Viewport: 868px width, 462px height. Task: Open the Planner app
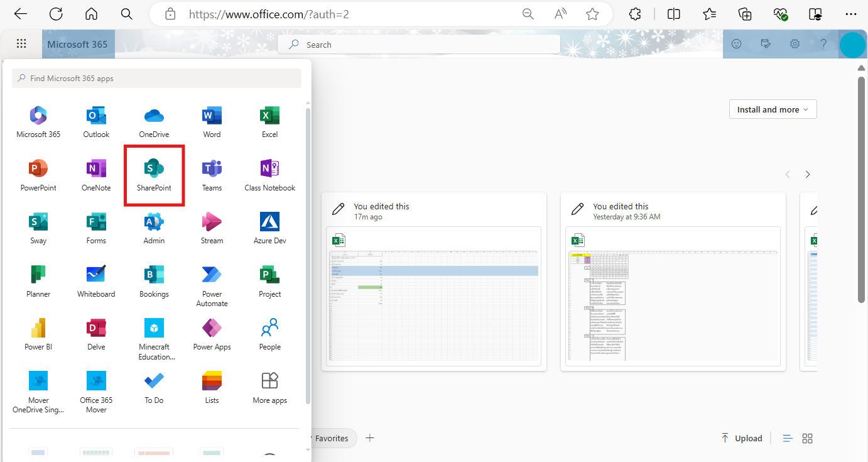pyautogui.click(x=38, y=282)
